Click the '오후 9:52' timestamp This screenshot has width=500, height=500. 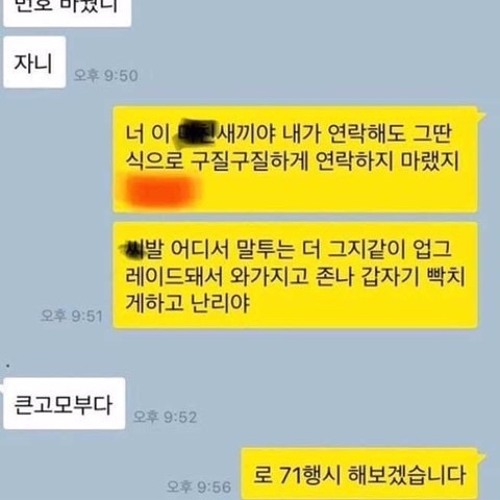click(165, 417)
